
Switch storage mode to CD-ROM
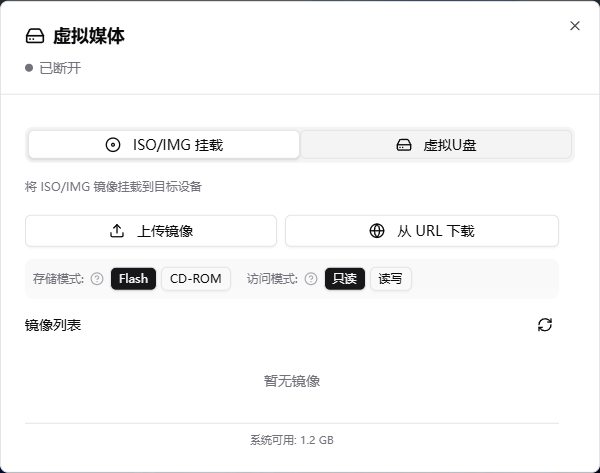196,279
